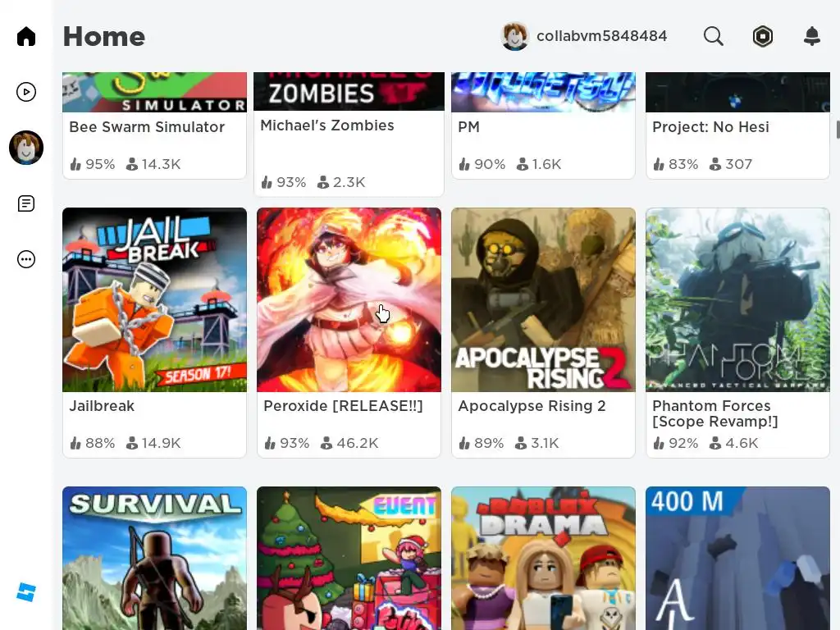Click Phantom Forces' 92% rating

pyautogui.click(x=676, y=443)
